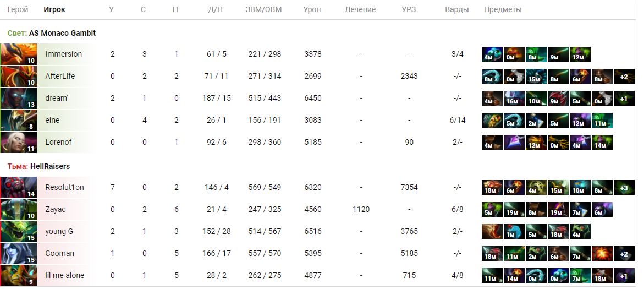
Task: Select eine's Clarity potion item icon
Action: [x=536, y=120]
